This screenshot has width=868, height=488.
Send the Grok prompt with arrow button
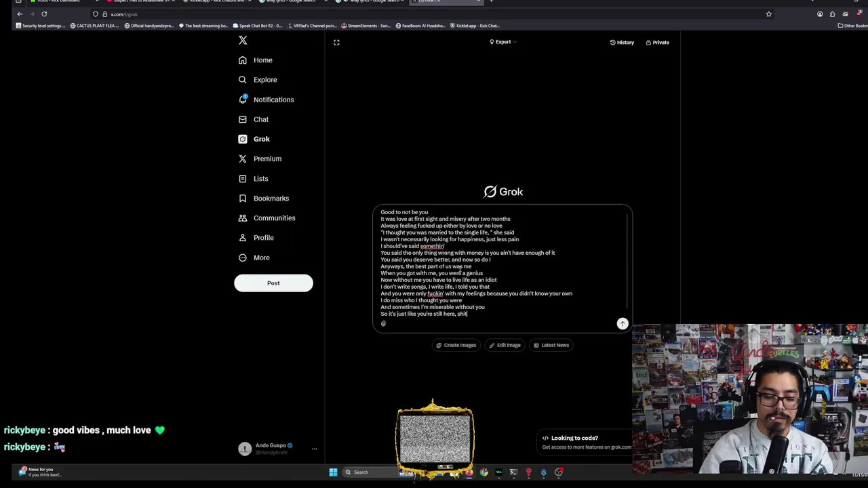tap(623, 324)
